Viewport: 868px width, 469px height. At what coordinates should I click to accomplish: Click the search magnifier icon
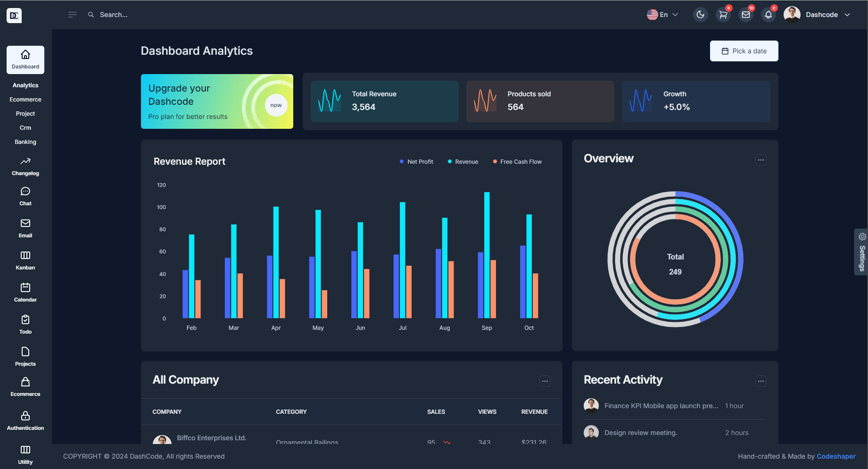pos(91,15)
